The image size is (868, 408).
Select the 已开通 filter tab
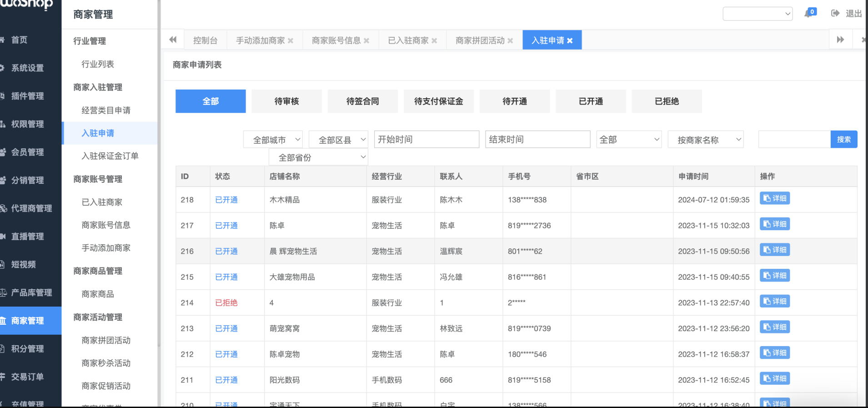click(591, 101)
